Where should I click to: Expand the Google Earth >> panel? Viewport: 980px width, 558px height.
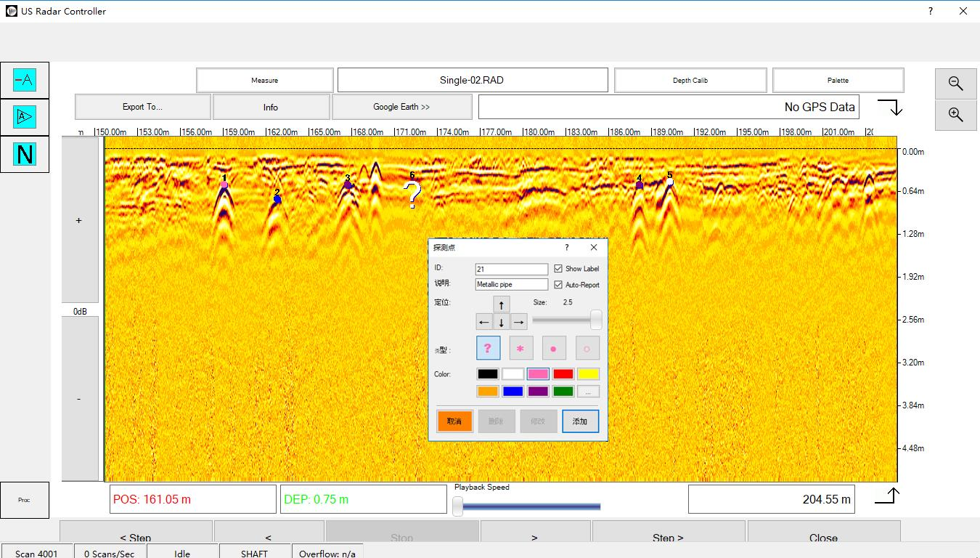pyautogui.click(x=401, y=107)
